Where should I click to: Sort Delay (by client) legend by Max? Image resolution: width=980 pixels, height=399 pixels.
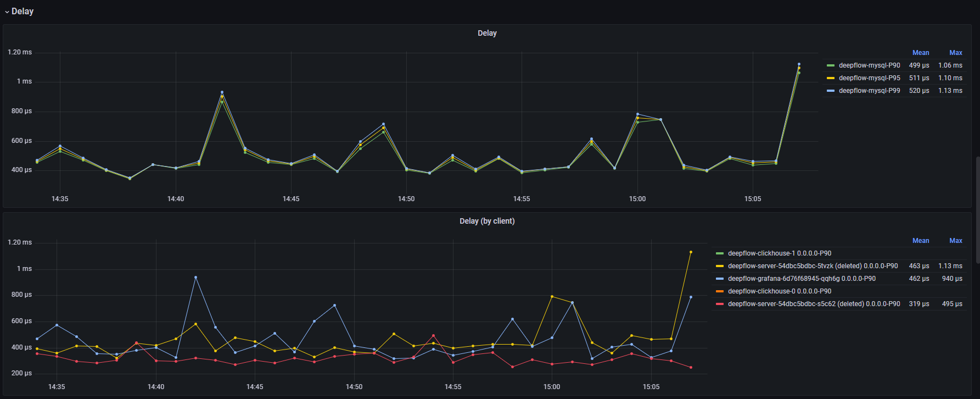click(956, 241)
